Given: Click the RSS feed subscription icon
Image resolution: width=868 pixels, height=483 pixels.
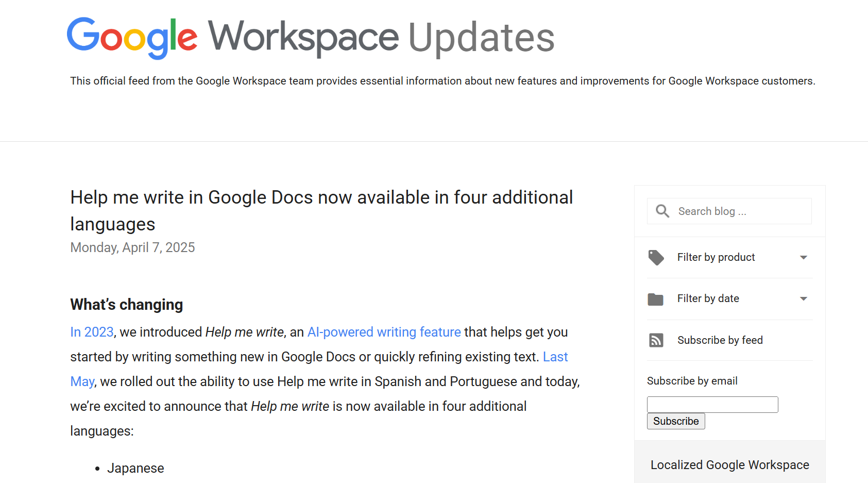Looking at the screenshot, I should (656, 340).
